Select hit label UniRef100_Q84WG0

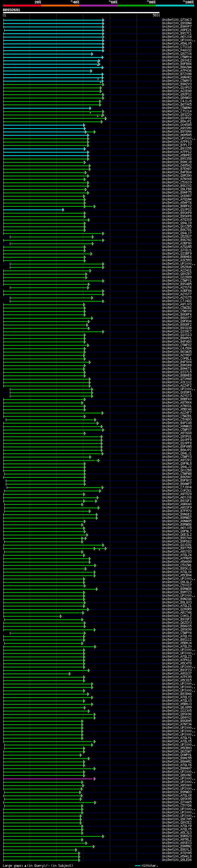point(177,98)
